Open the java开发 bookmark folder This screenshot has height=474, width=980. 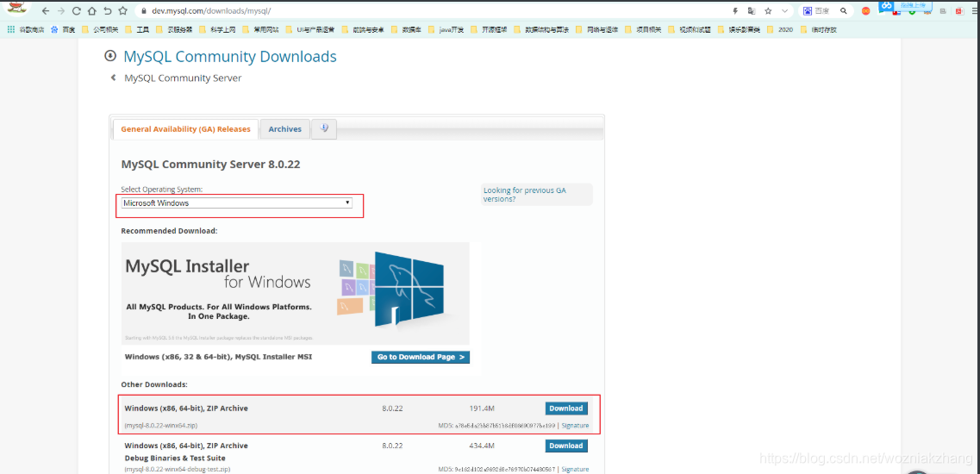pos(445,29)
